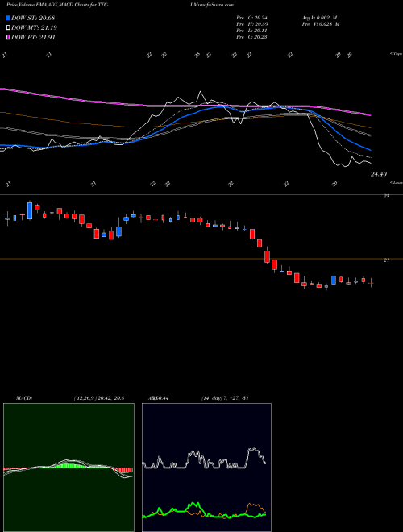Click the 23 price level label
The image size is (403, 532).
click(386, 196)
